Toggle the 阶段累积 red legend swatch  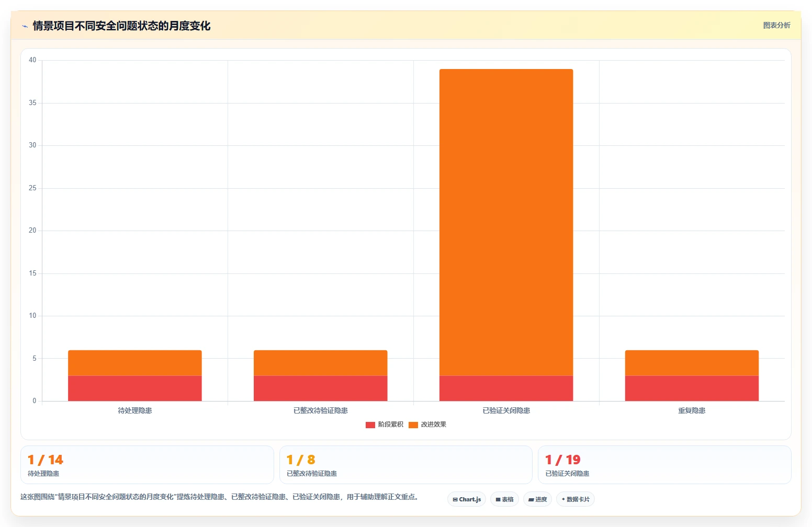(x=370, y=425)
